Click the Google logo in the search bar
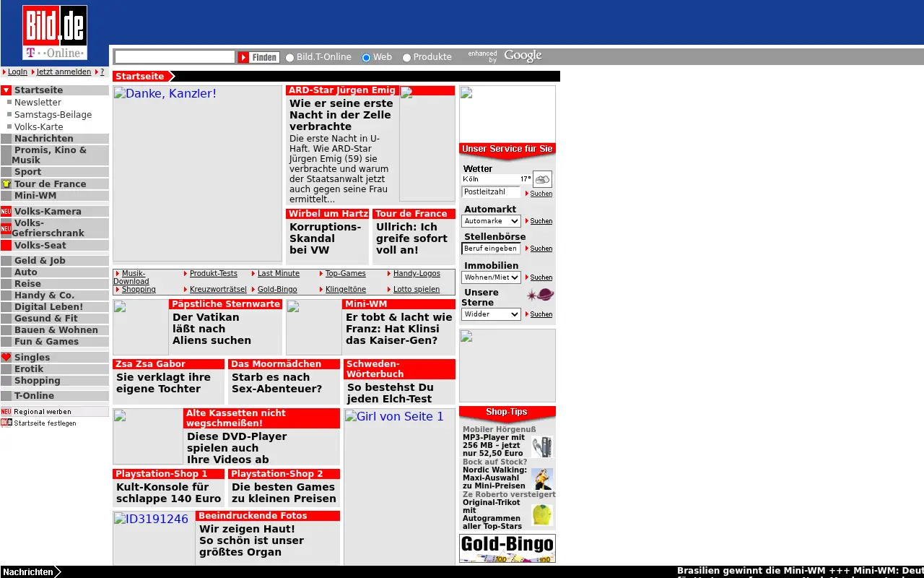Image resolution: width=924 pixels, height=578 pixels. tap(523, 56)
